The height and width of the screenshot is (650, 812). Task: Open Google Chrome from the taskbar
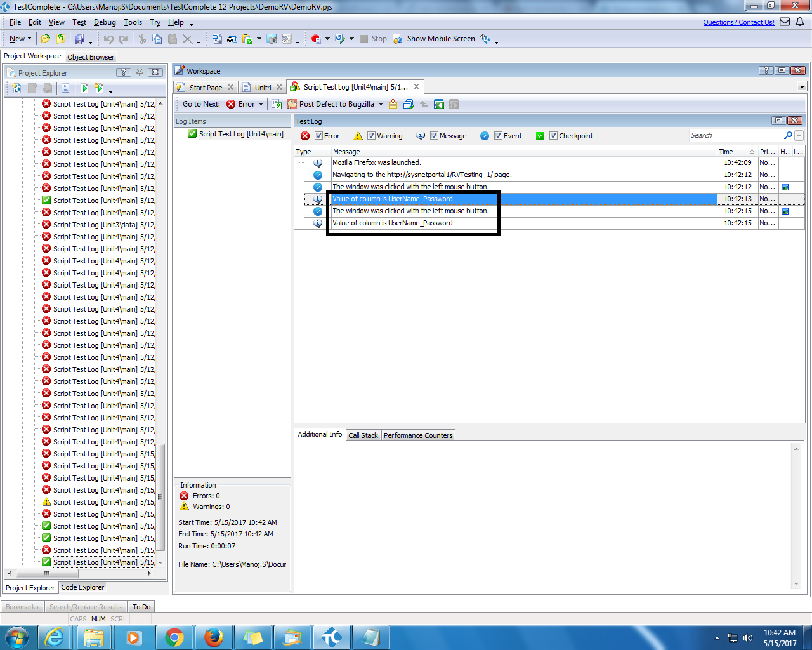174,637
